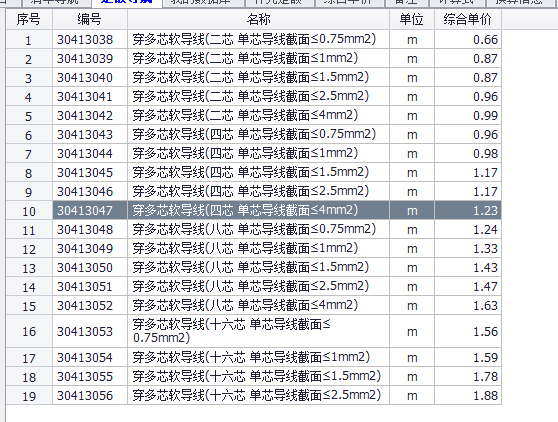The height and width of the screenshot is (422, 558).
Task: Click name 穿多芯软导线(八芯 ≤4mm2)
Action: tap(258, 306)
